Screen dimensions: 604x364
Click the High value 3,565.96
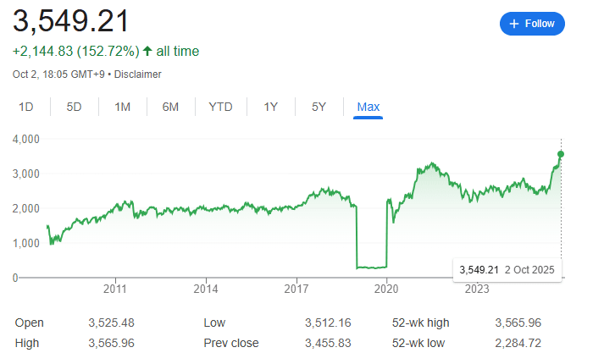pyautogui.click(x=111, y=343)
